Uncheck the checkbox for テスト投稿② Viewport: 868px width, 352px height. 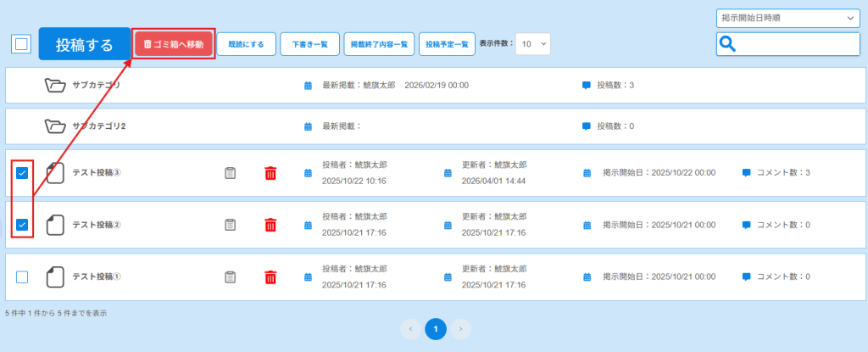pyautogui.click(x=22, y=225)
